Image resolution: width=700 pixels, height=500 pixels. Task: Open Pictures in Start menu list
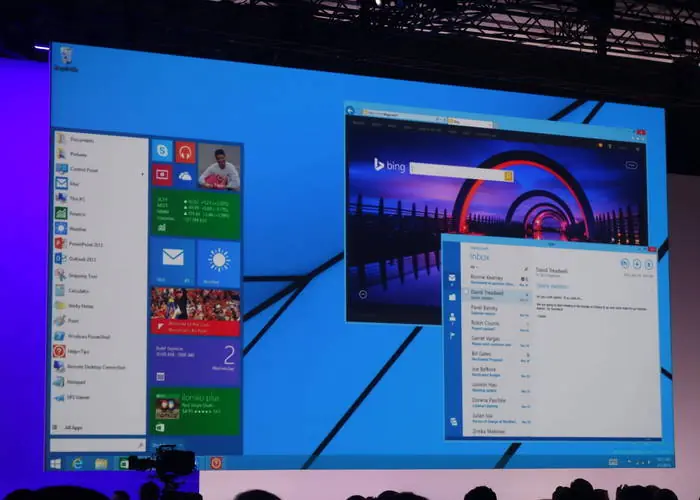[99, 154]
